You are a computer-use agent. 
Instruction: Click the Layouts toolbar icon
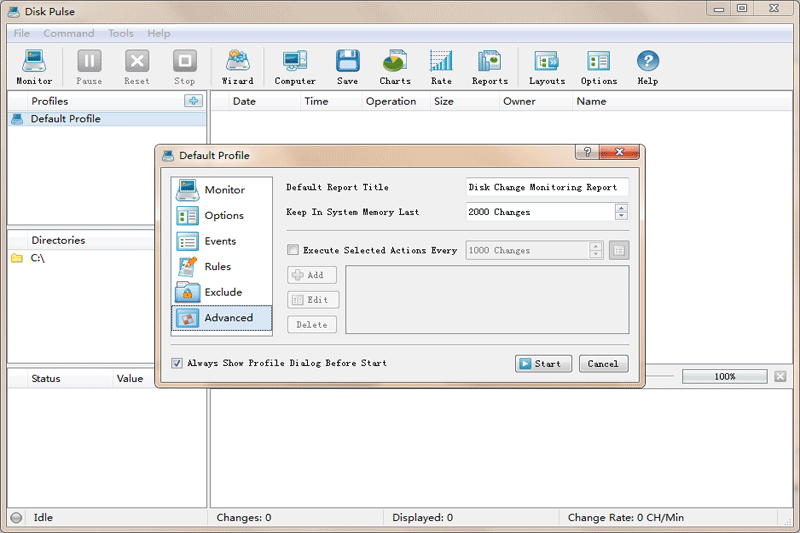[547, 67]
